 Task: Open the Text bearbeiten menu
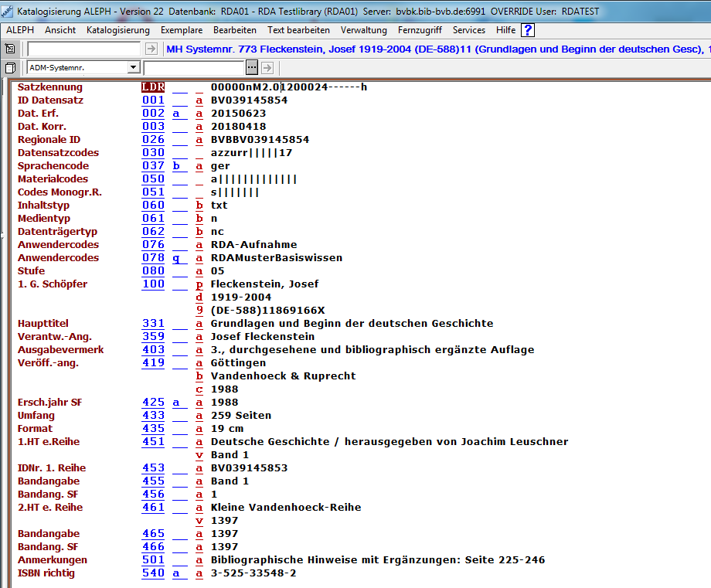tap(298, 30)
